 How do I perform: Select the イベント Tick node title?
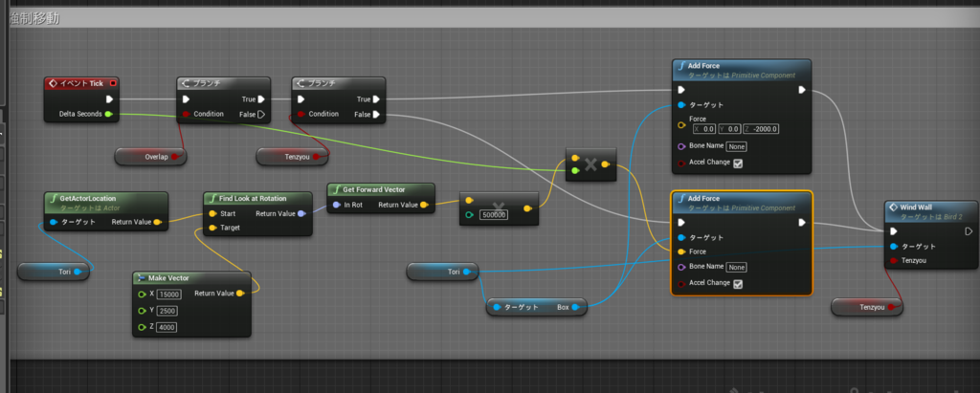tap(81, 83)
